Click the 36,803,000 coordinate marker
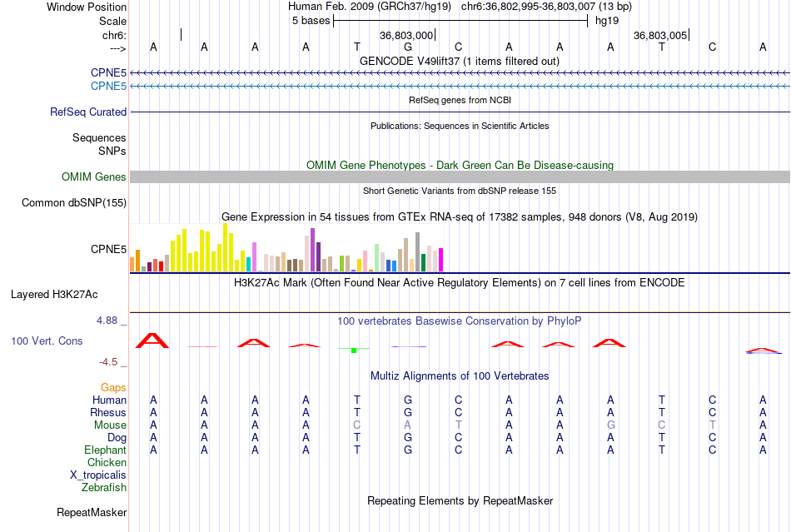This screenshot has width=791, height=532. coord(406,35)
